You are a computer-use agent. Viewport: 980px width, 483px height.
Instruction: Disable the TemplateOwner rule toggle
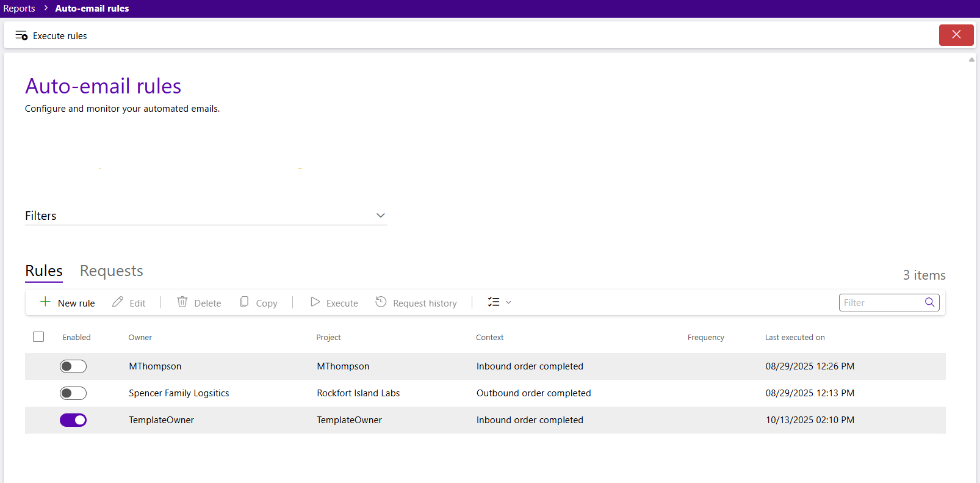(73, 420)
